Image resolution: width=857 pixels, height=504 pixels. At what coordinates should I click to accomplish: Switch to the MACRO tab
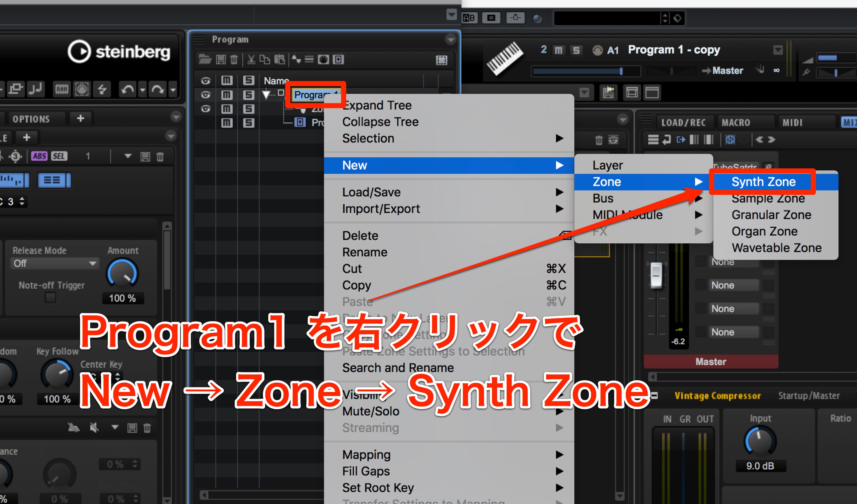coord(736,123)
